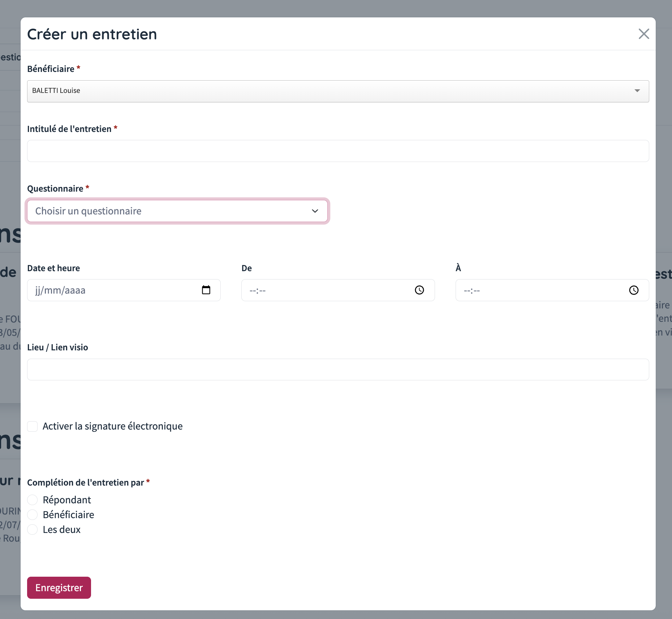Click the clock icon in À field

coord(634,290)
